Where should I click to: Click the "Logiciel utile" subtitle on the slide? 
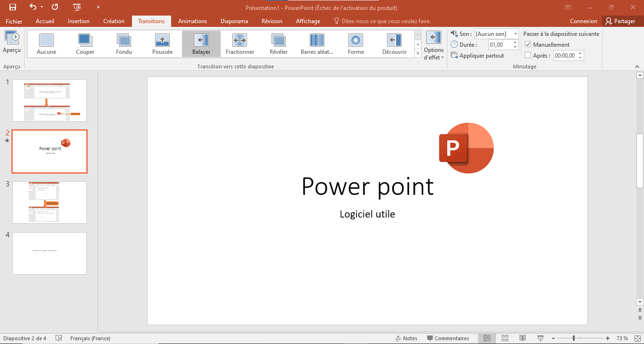point(367,214)
